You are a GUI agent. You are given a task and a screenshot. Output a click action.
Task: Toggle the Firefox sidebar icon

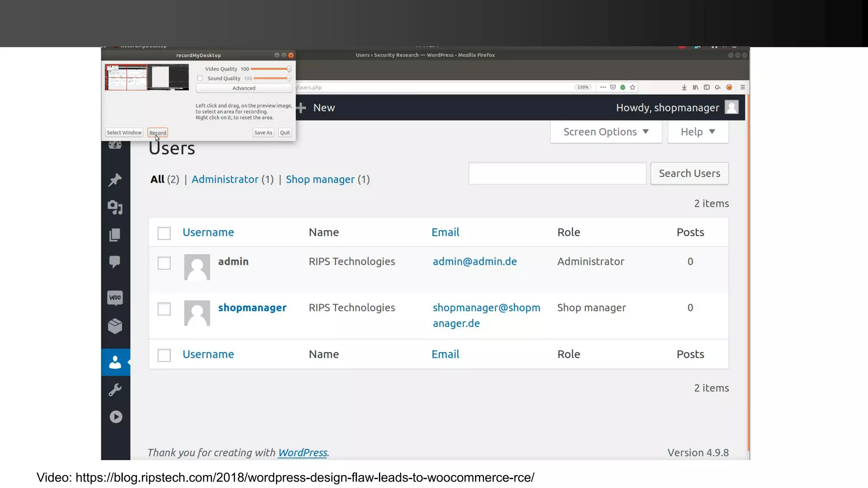707,87
